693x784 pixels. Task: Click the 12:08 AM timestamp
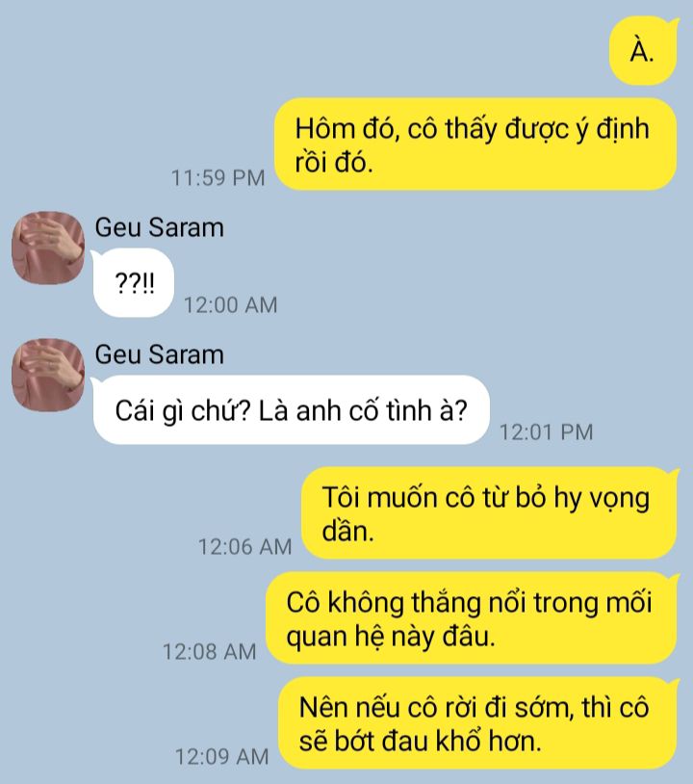210,651
